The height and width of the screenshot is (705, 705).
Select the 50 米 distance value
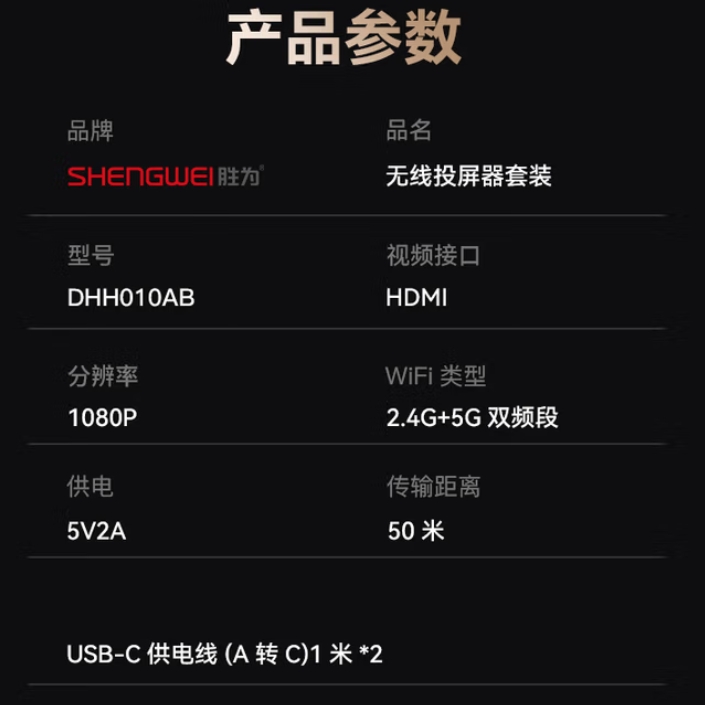pyautogui.click(x=416, y=531)
